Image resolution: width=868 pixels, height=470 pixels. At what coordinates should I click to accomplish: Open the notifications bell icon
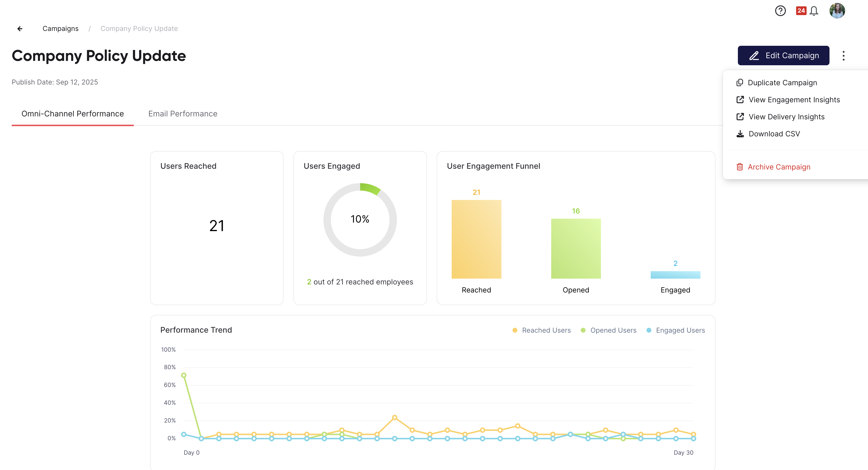coord(814,11)
